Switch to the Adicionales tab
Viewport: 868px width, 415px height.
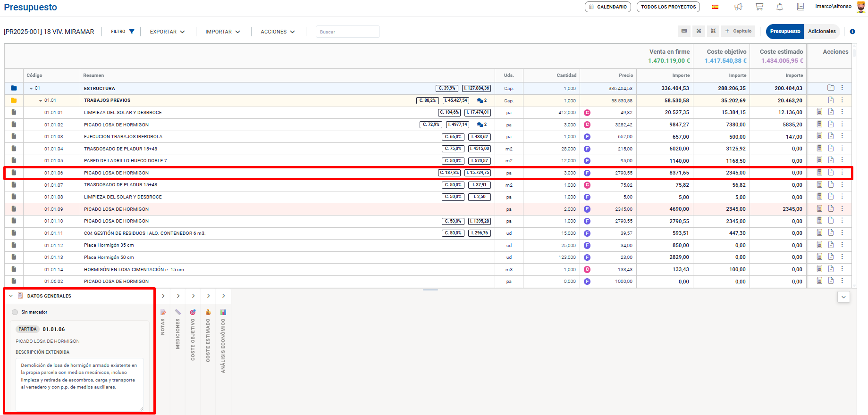[x=822, y=31]
